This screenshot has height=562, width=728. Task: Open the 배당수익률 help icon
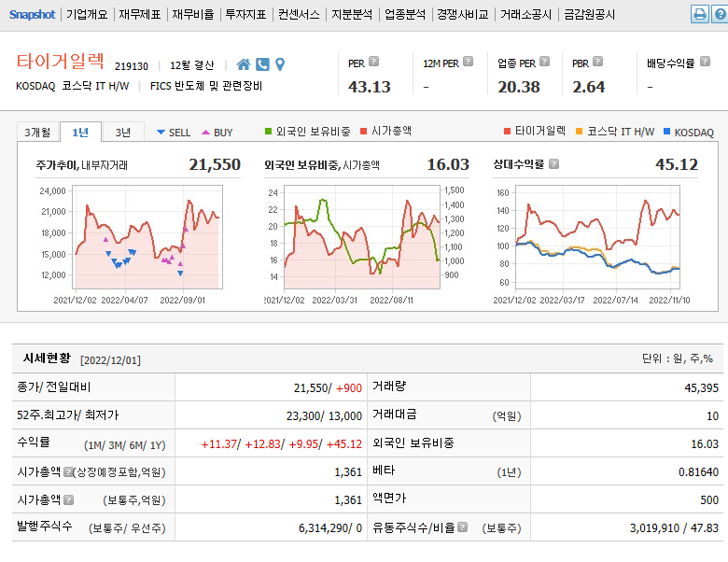705,62
